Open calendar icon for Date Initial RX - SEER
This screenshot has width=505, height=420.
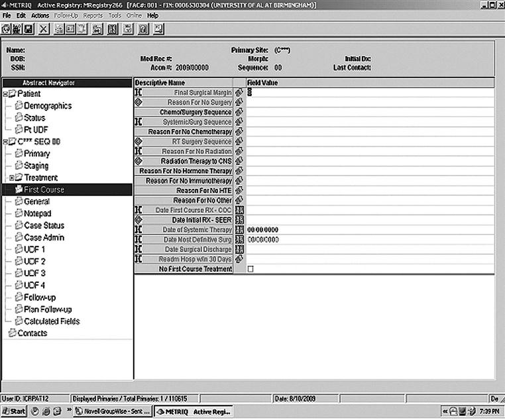coord(239,220)
